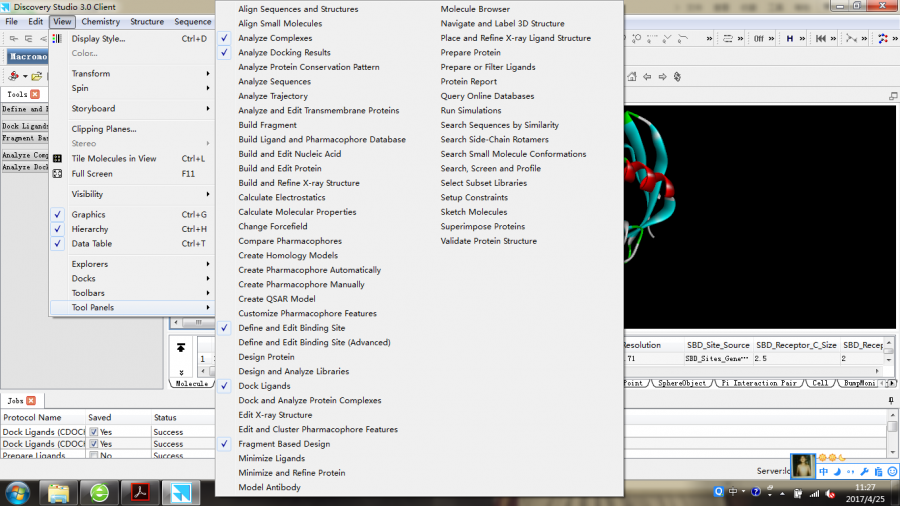The width and height of the screenshot is (900, 506).
Task: Click the back arrow navigation icon
Action: (647, 76)
